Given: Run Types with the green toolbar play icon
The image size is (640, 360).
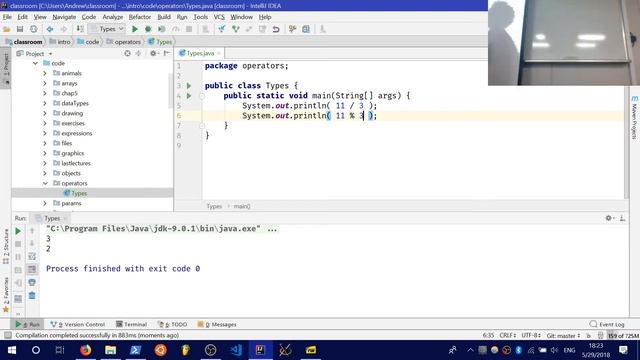Looking at the screenshot, I should point(135,29).
